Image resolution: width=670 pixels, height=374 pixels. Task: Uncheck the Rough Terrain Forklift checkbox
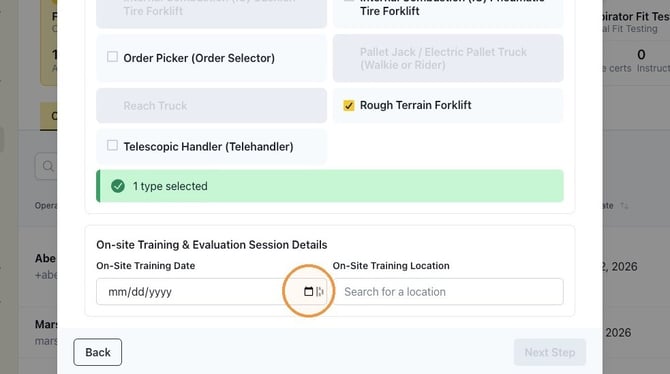coord(349,105)
